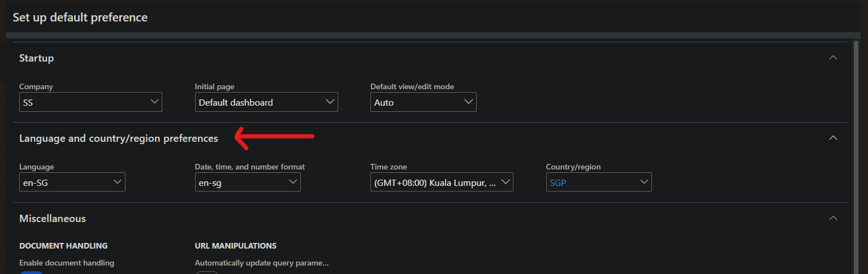
Task: Collapse the Miscellaneous section chevron
Action: coord(832,218)
